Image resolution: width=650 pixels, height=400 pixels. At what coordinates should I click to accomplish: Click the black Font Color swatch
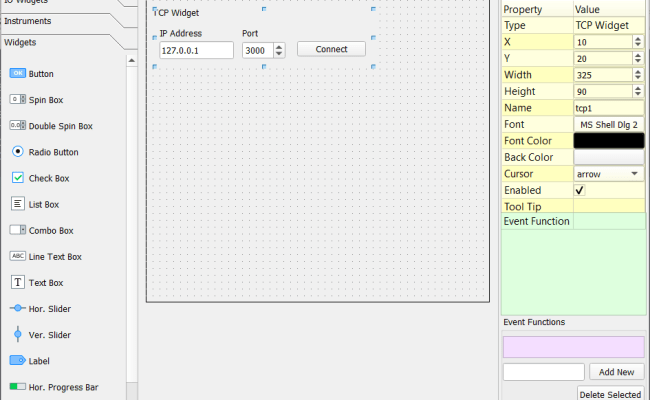[x=609, y=141]
